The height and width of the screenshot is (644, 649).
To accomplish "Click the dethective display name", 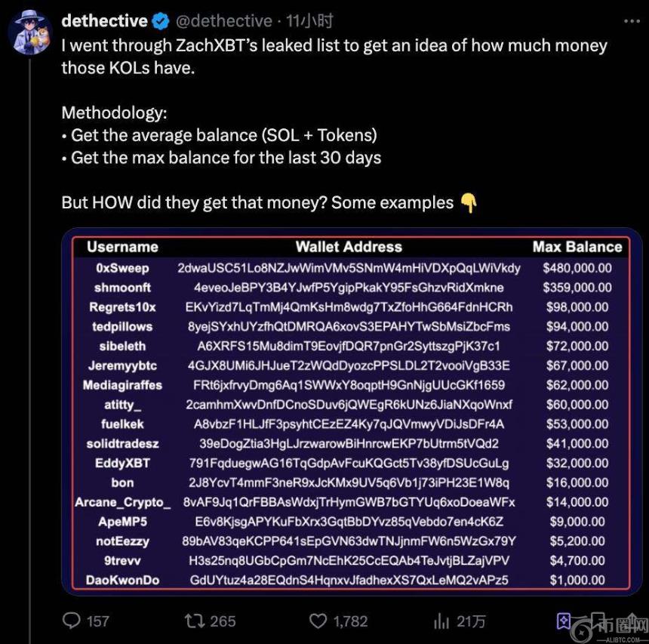I will [104, 20].
